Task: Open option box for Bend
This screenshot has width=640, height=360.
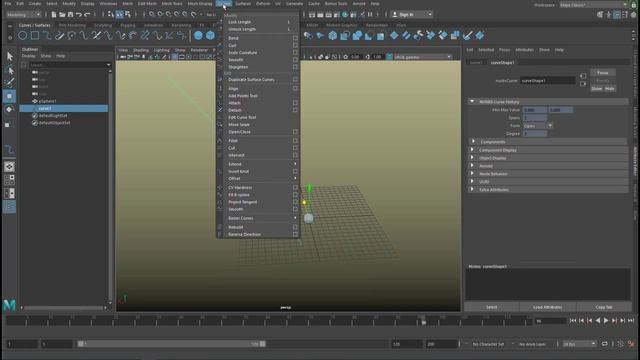Action: [x=295, y=38]
